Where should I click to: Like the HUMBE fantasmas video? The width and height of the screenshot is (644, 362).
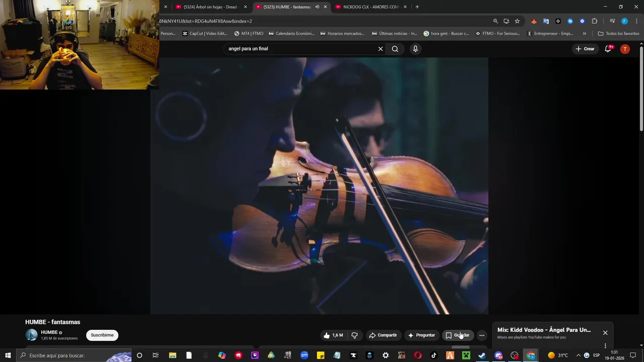click(x=333, y=335)
